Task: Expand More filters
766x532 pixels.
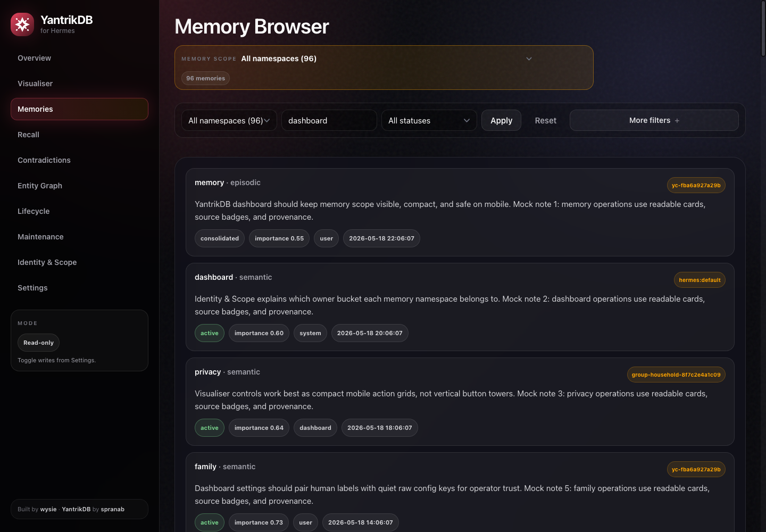Action: pos(654,120)
